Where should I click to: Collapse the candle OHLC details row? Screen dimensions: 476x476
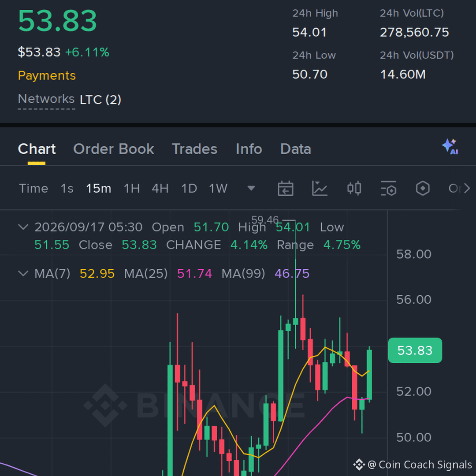pyautogui.click(x=23, y=227)
